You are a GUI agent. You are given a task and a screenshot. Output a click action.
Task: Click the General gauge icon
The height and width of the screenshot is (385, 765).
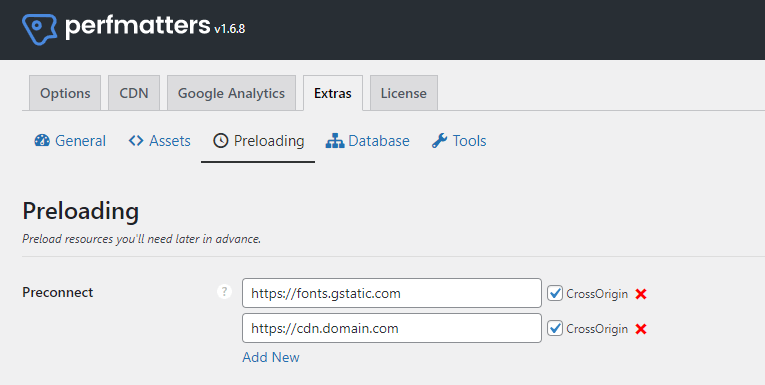coord(42,141)
